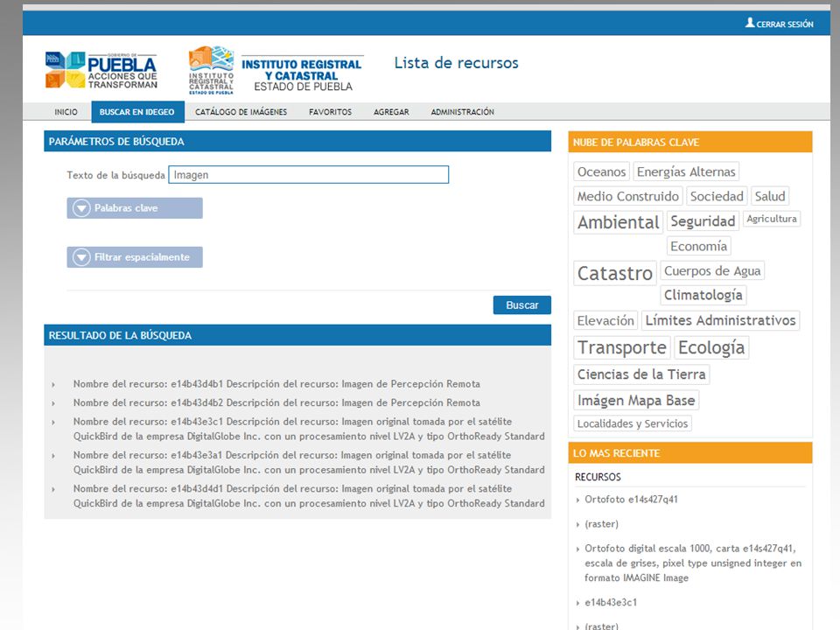Click the Cerrar Sesión link
The width and height of the screenshot is (840, 630).
pyautogui.click(x=785, y=24)
